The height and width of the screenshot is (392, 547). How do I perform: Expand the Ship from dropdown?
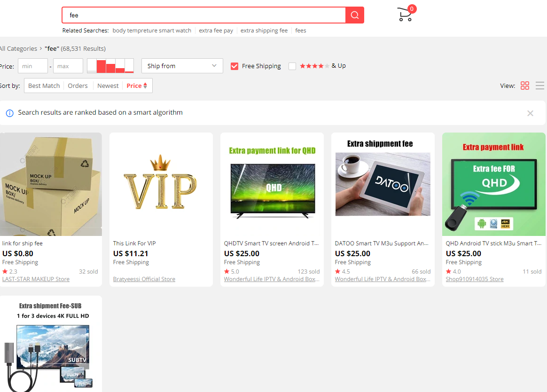(182, 66)
